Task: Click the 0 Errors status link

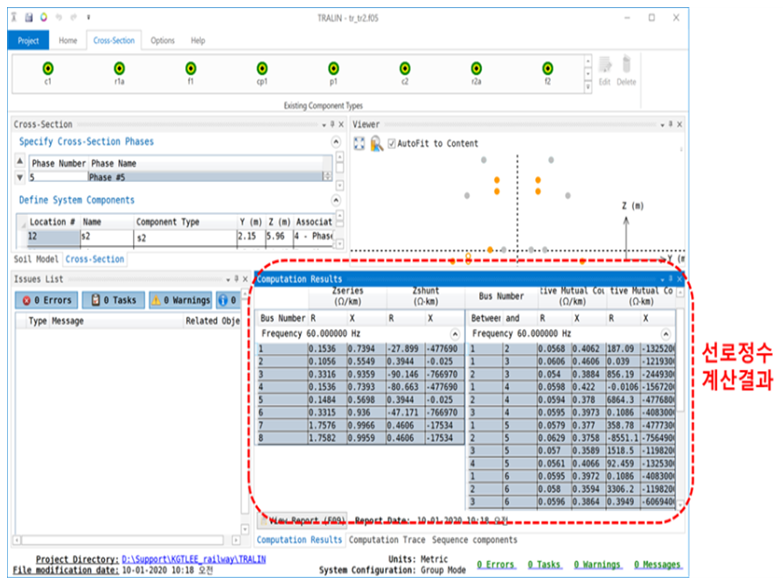Action: 495,565
